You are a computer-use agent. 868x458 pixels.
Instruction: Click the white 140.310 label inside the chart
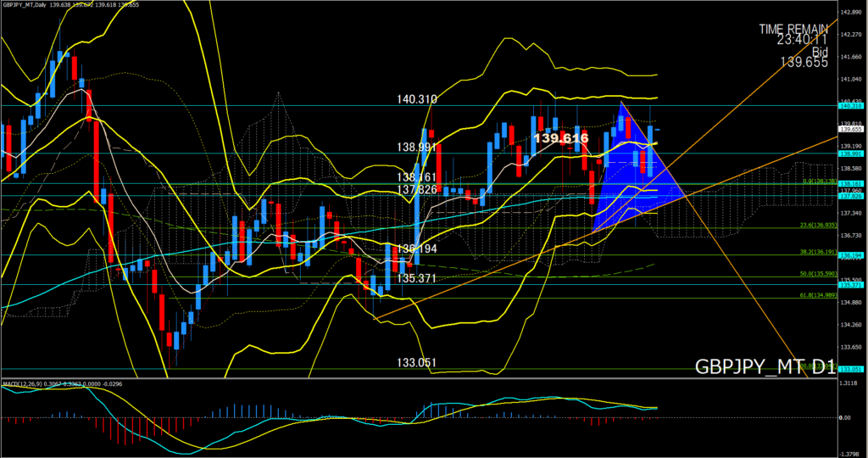click(x=417, y=100)
